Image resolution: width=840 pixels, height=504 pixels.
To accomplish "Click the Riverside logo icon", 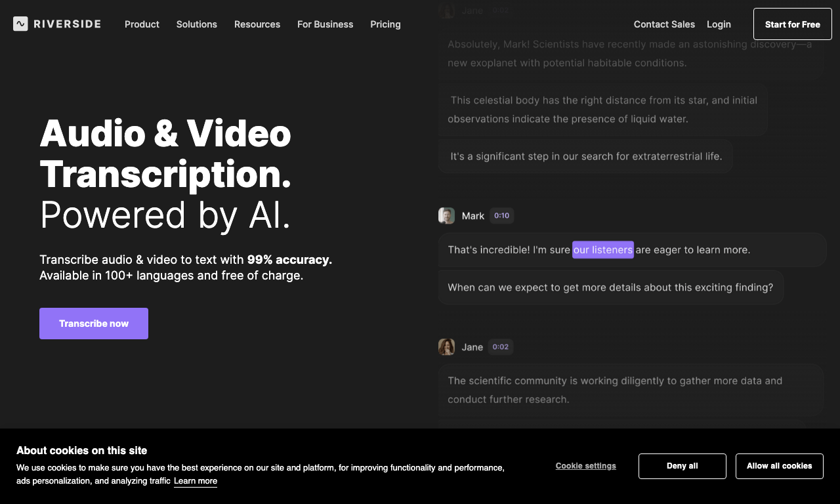I will coord(20,24).
